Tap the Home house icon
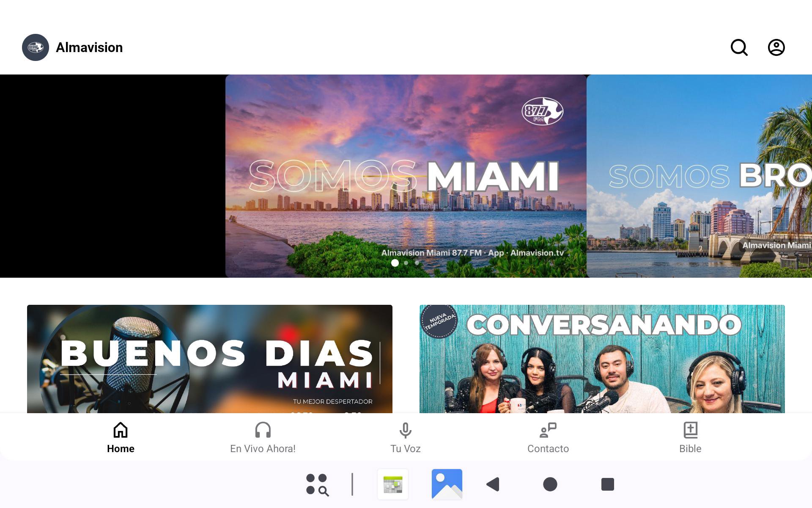 pyautogui.click(x=121, y=430)
